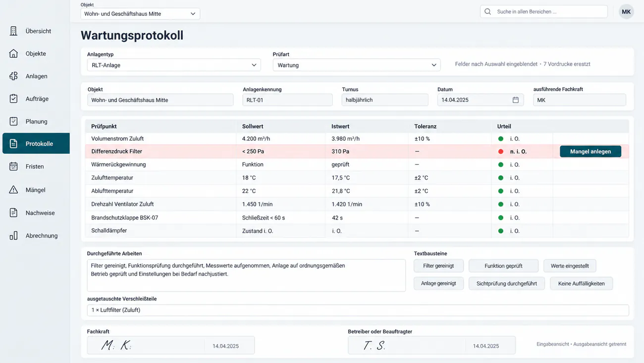Navigate to Aufträge section
This screenshot has height=363, width=644.
coord(36,99)
